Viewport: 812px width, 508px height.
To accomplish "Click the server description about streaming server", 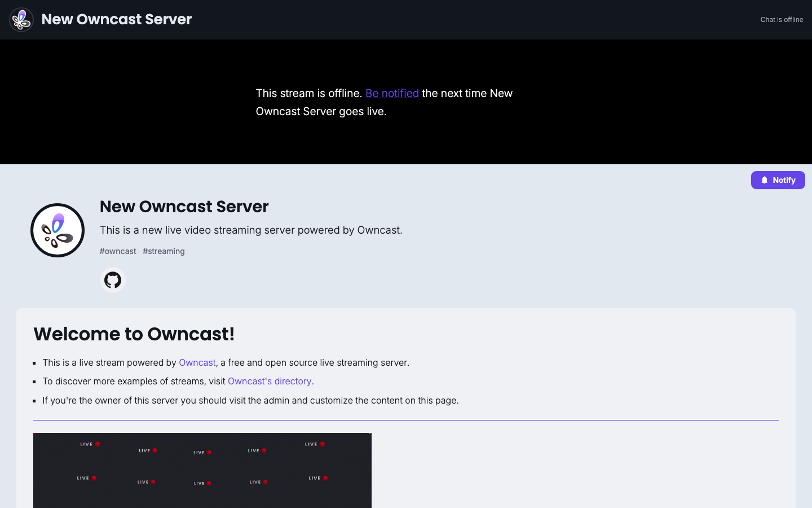I will 251,230.
